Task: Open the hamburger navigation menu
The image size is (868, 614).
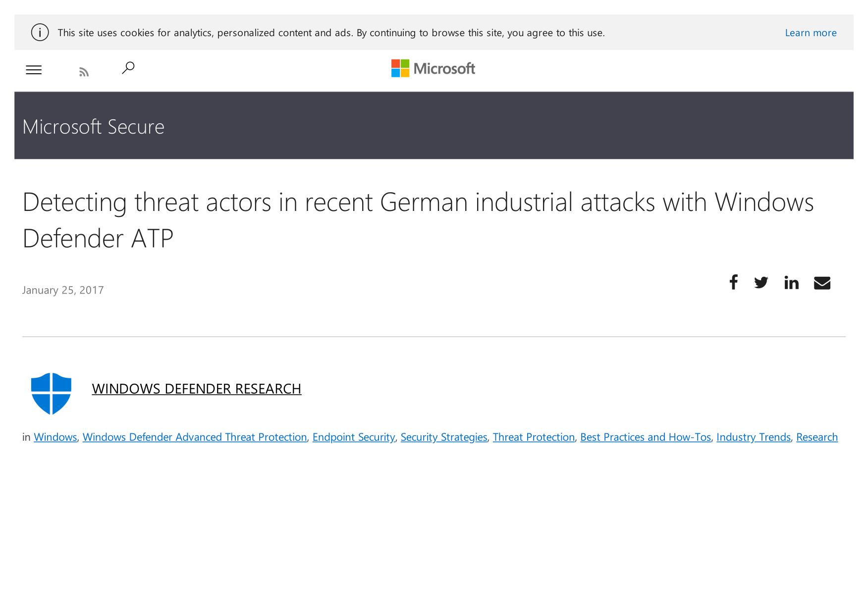Action: (34, 70)
